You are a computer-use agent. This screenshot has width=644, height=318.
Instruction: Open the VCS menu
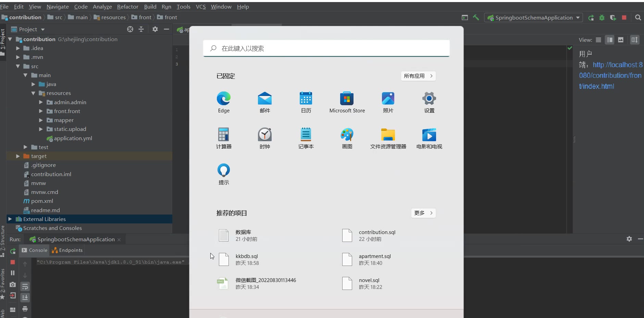[201, 7]
